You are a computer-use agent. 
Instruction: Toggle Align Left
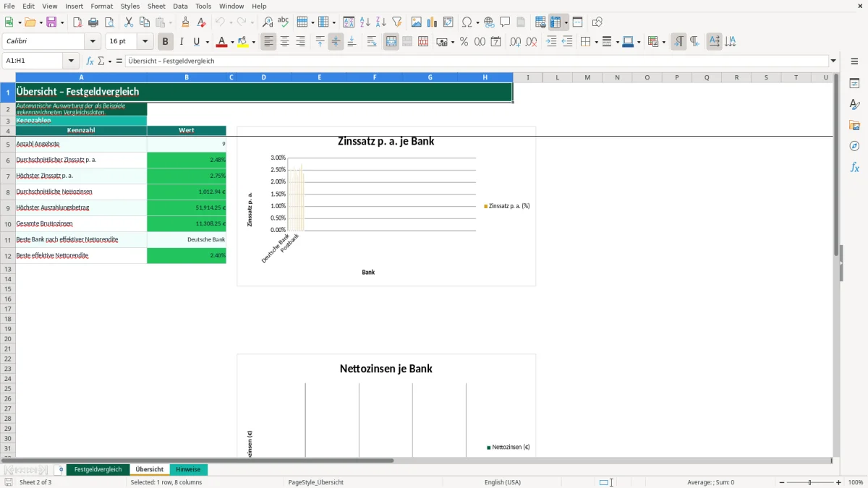point(268,42)
